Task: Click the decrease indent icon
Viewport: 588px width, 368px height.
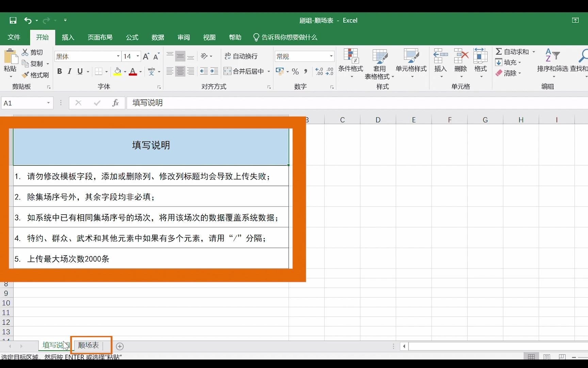Action: coord(204,71)
